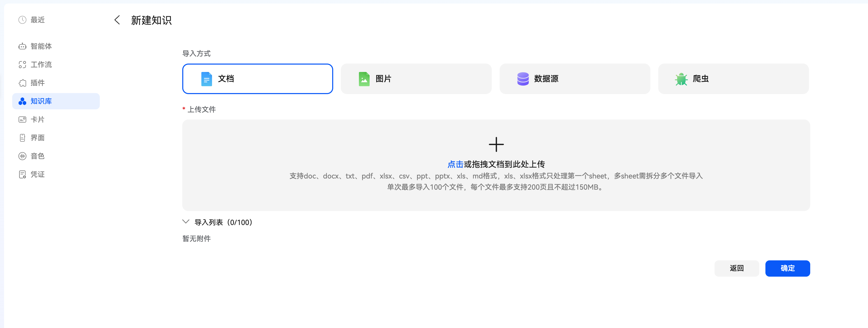Click the green bug crawler icon
Screen dimensions: 868x328
(681, 79)
